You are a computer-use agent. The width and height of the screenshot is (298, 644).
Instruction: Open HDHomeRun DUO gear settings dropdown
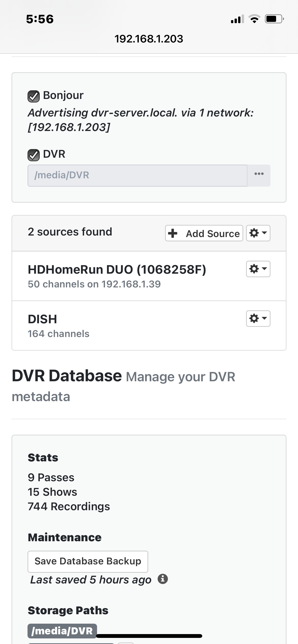258,269
